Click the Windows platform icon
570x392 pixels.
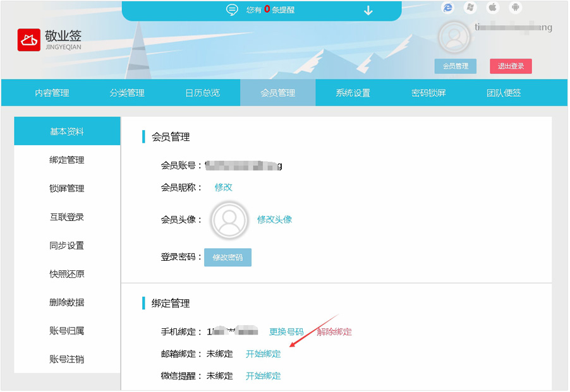[470, 8]
